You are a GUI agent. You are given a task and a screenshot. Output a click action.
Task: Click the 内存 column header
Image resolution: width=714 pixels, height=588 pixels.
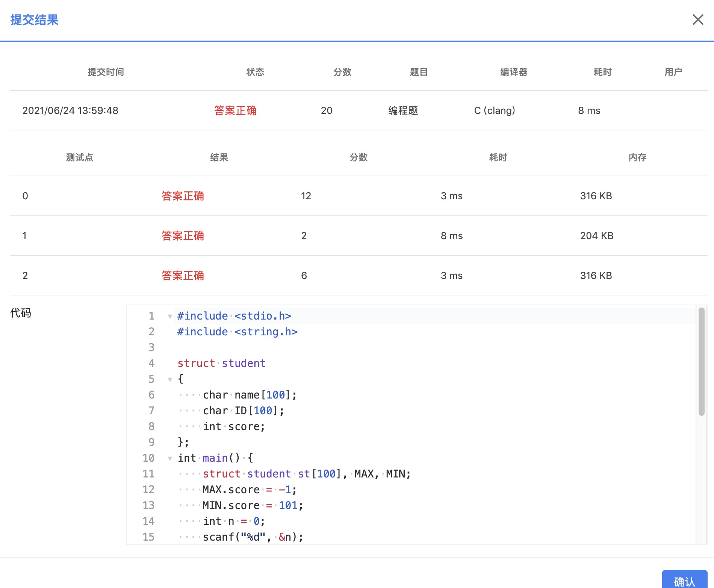[637, 158]
